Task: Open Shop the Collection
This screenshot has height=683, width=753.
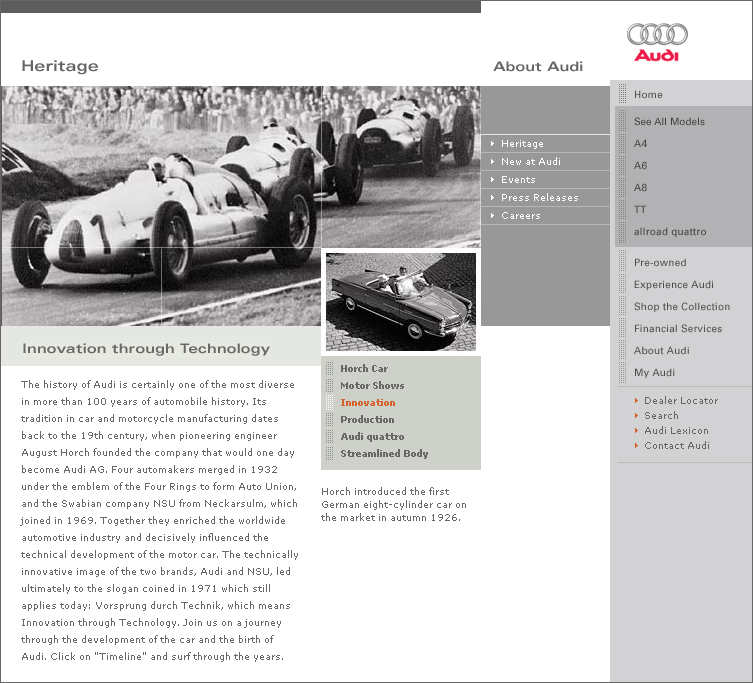Action: pyautogui.click(x=681, y=306)
